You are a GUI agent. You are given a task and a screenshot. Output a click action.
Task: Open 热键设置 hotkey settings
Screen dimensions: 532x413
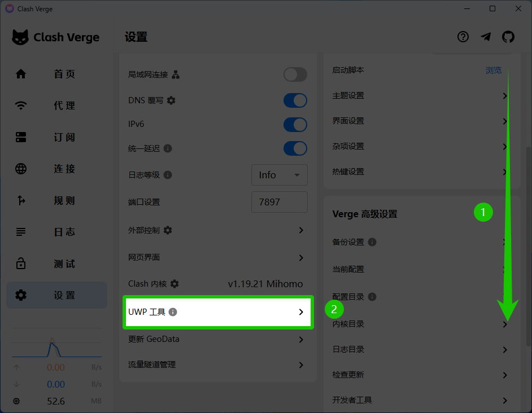[422, 172]
